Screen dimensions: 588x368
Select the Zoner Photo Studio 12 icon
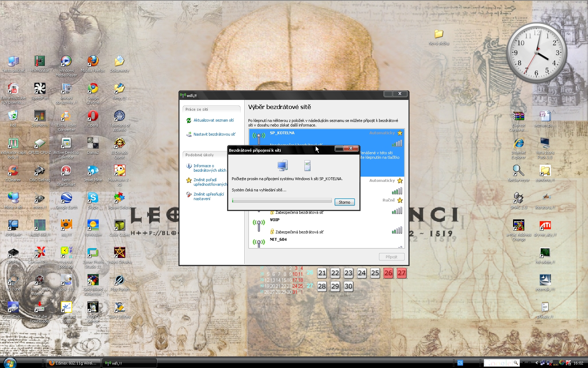coord(93,257)
